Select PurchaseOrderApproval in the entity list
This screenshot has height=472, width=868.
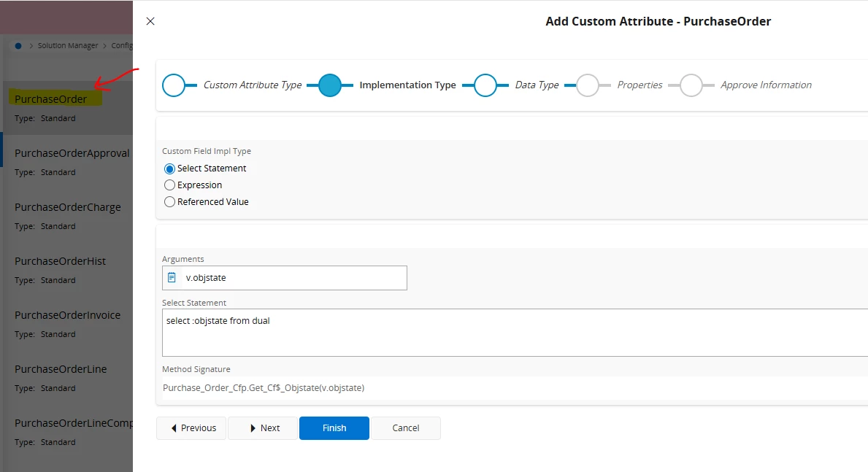pos(72,153)
